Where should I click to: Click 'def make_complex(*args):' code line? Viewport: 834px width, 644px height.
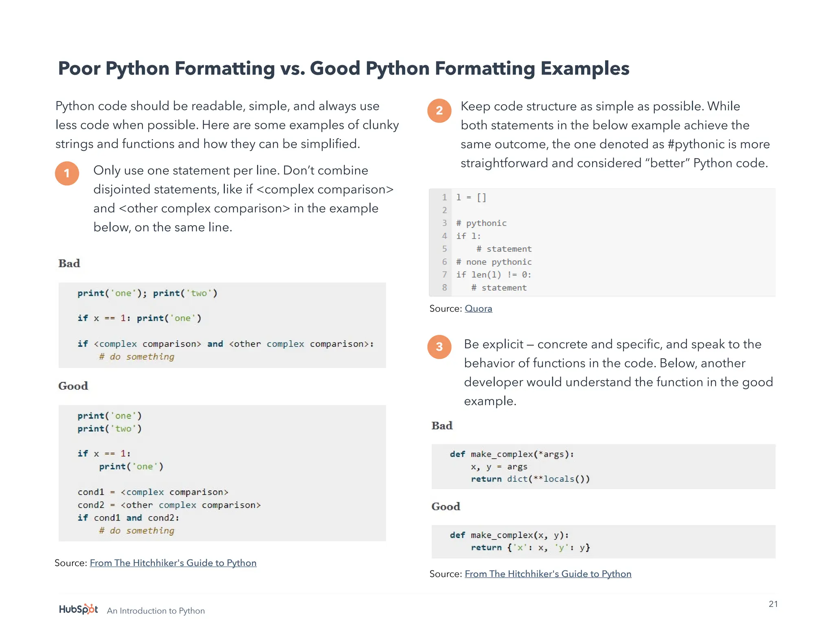click(x=512, y=454)
